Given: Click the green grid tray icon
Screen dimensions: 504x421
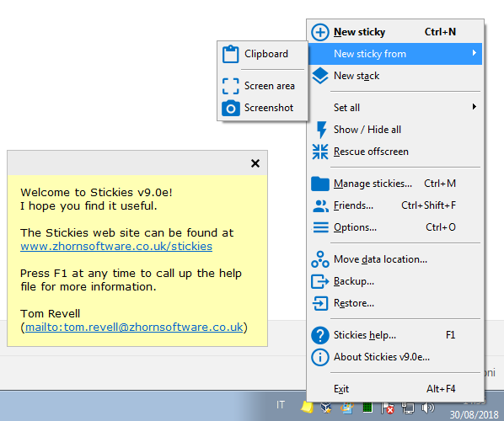Looking at the screenshot, I should [x=367, y=408].
